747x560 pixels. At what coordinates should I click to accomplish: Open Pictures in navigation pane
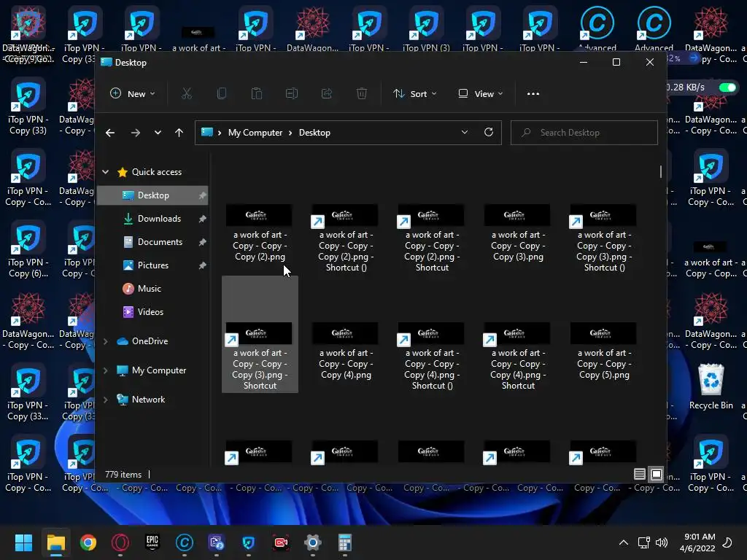152,265
